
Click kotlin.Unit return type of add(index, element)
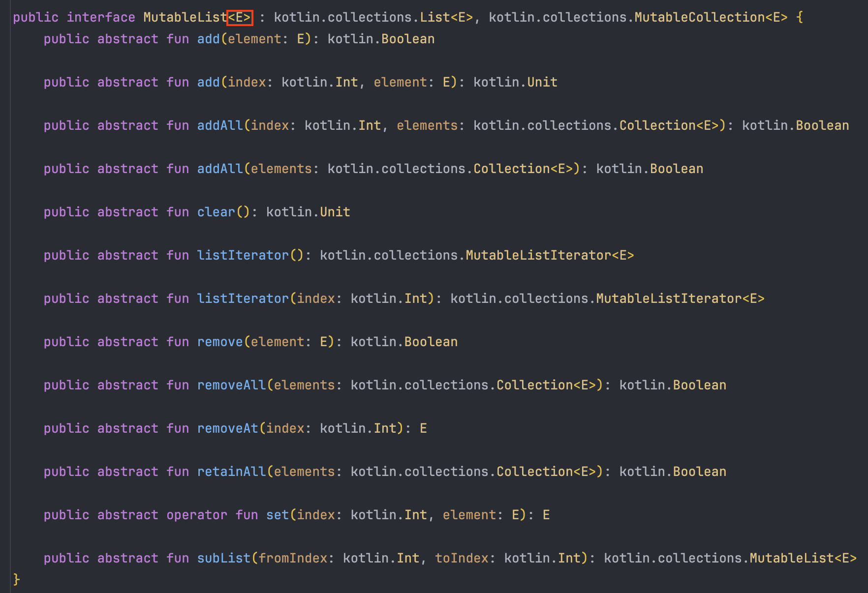pos(516,82)
